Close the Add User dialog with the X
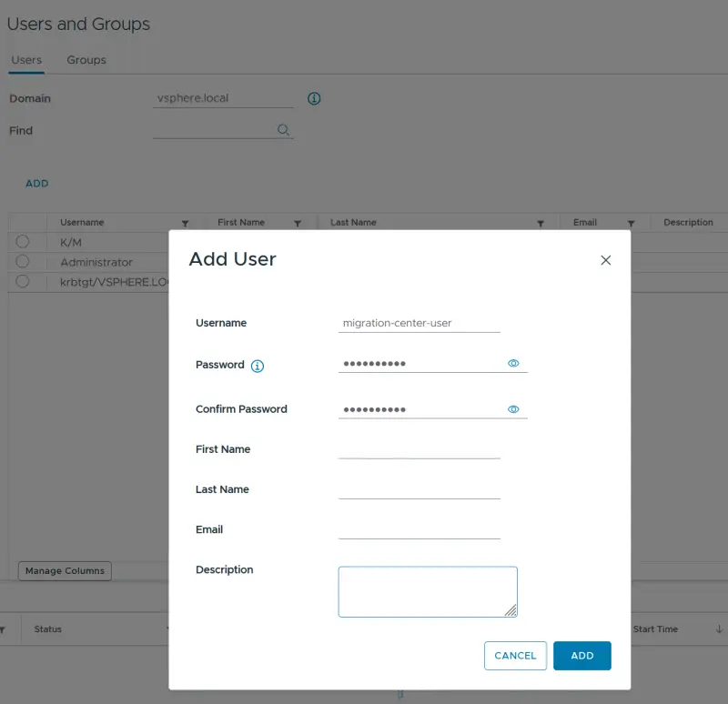Screen dimensions: 728x704 tap(605, 260)
